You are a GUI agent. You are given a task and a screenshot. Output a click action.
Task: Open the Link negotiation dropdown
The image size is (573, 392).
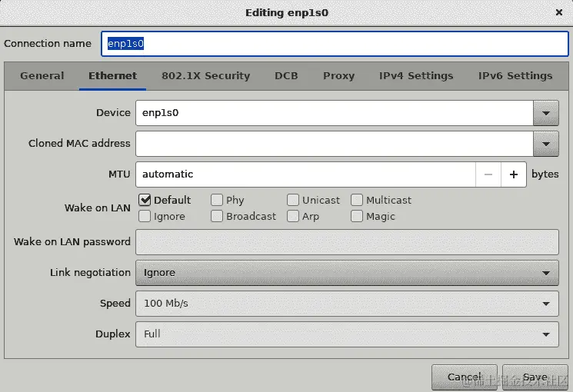pyautogui.click(x=347, y=273)
